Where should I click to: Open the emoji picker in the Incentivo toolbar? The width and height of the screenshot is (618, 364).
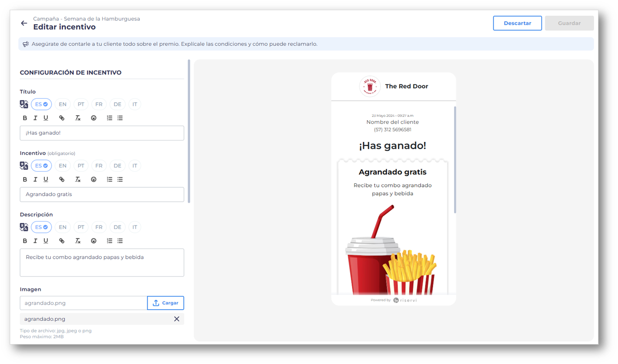[x=94, y=179]
